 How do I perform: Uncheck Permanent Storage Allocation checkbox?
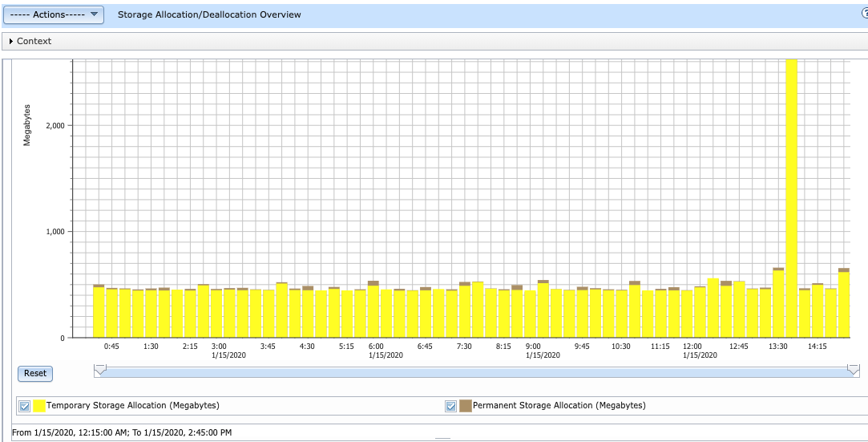point(450,406)
